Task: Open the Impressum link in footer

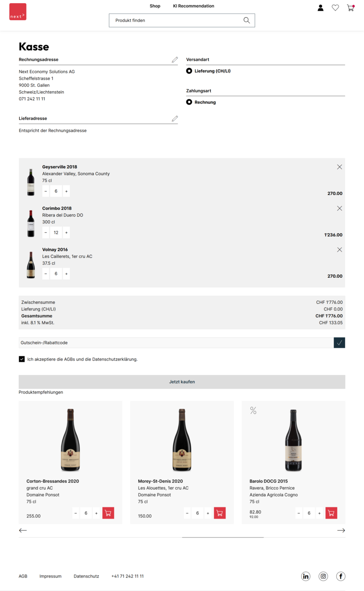Action: [50, 576]
